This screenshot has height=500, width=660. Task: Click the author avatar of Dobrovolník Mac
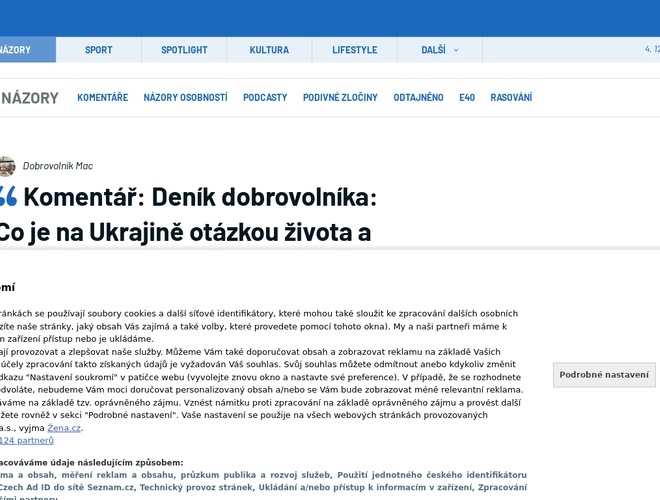click(x=7, y=166)
